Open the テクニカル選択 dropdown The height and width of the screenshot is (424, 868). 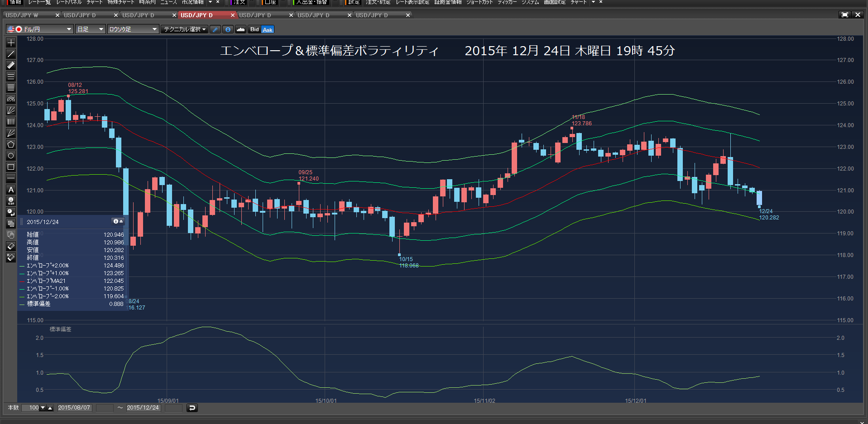pos(184,29)
